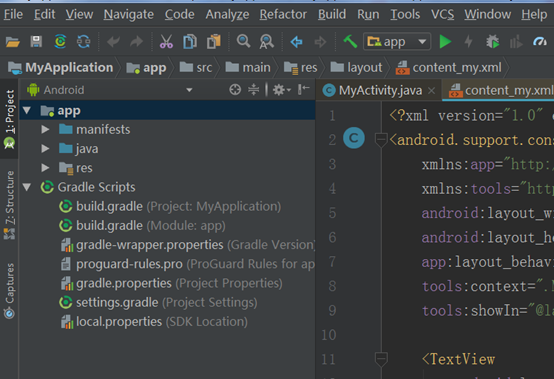This screenshot has width=554, height=379.
Task: Click the Make Project hammer icon
Action: click(x=350, y=41)
